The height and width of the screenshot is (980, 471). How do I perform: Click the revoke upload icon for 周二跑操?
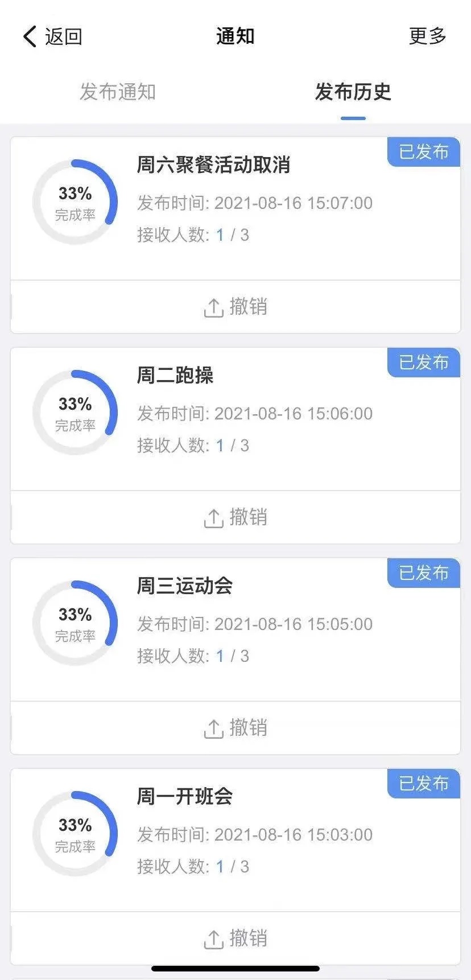click(213, 518)
